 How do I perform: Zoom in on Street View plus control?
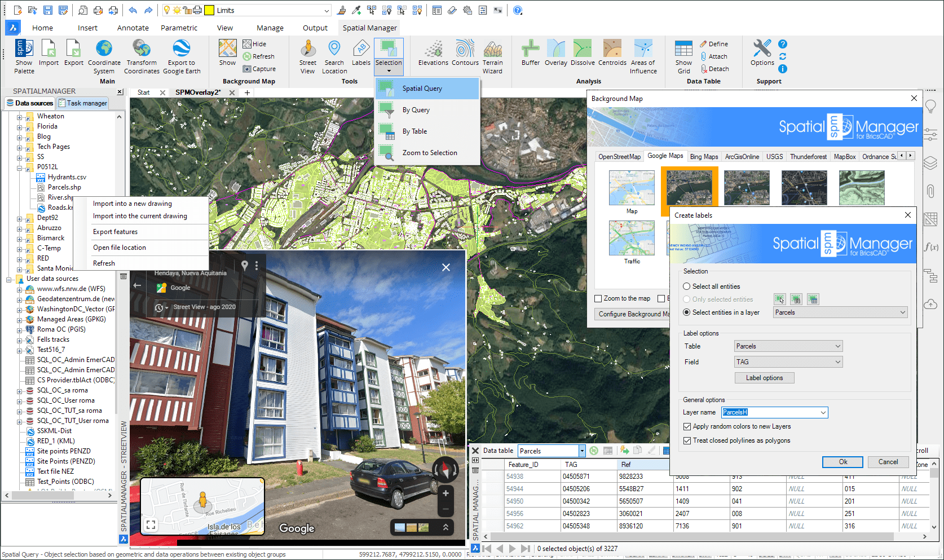click(x=445, y=493)
